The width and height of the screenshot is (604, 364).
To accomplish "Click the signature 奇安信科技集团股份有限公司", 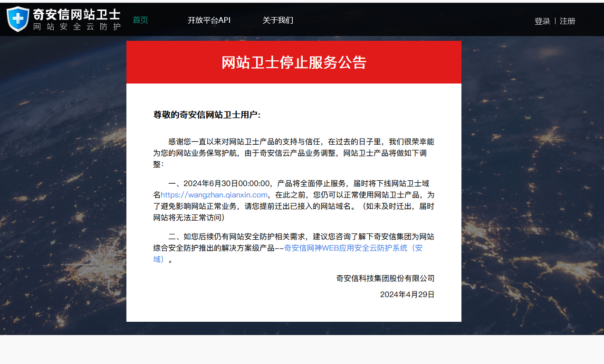I will [385, 278].
